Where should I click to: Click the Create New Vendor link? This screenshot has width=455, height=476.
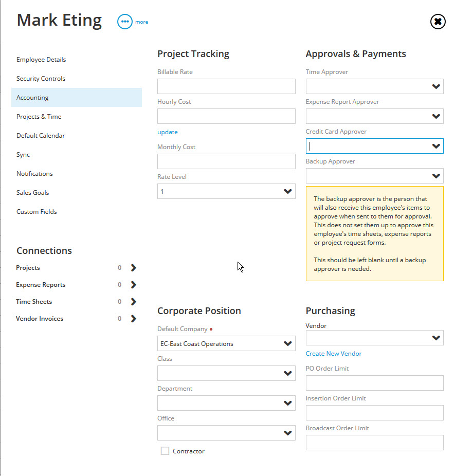333,353
